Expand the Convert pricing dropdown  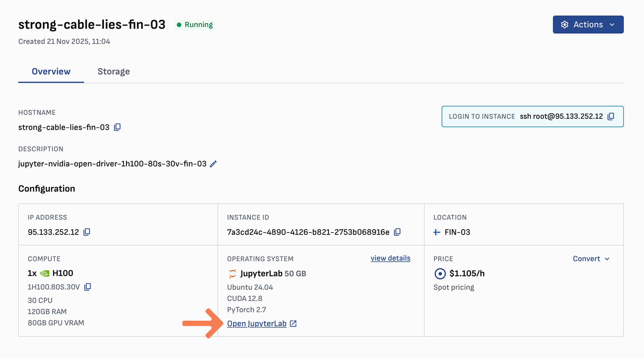pos(586,259)
